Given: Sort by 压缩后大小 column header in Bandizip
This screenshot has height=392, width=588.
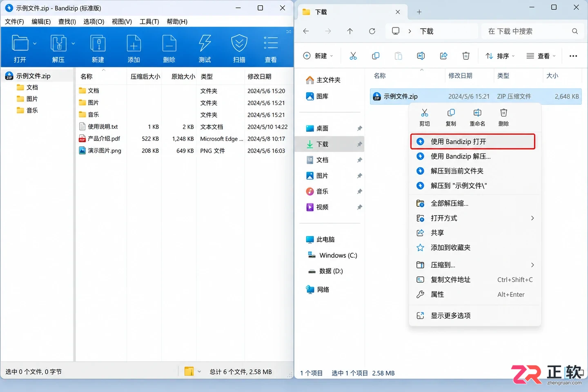Looking at the screenshot, I should (x=145, y=76).
